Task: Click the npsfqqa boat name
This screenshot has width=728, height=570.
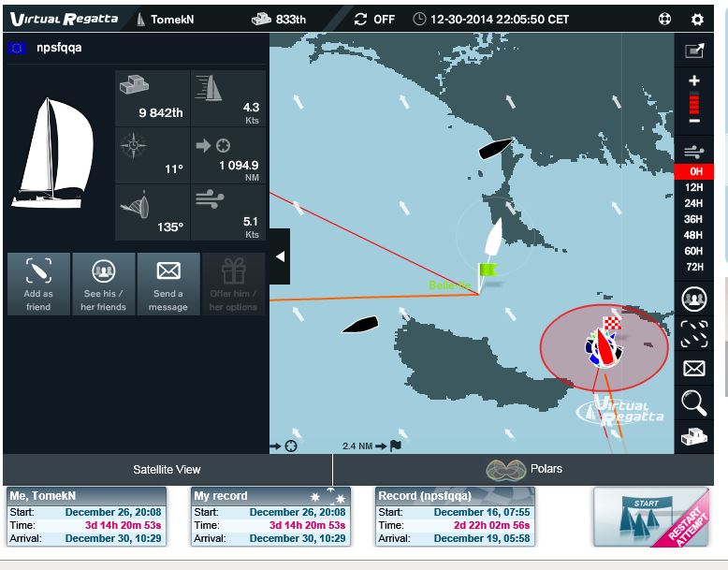Action: (x=59, y=48)
